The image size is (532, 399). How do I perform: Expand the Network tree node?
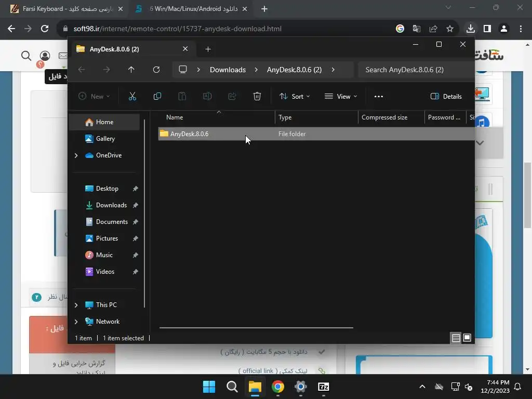click(x=76, y=322)
